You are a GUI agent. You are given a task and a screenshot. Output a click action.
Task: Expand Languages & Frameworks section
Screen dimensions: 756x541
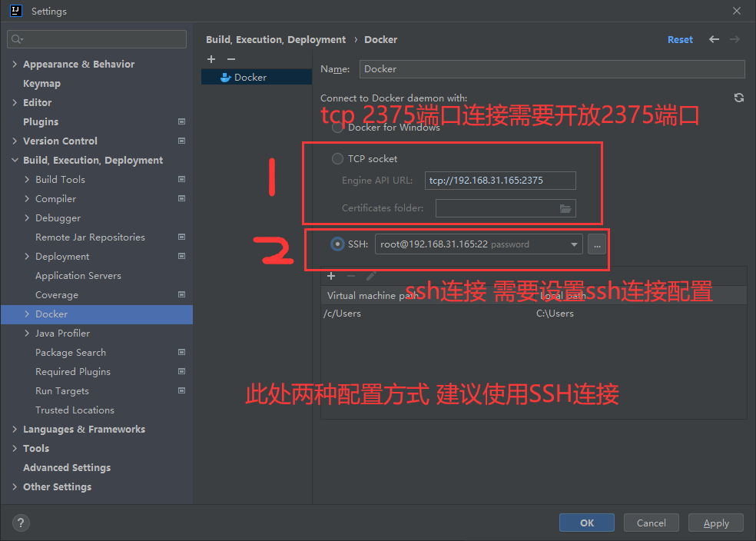click(x=15, y=429)
